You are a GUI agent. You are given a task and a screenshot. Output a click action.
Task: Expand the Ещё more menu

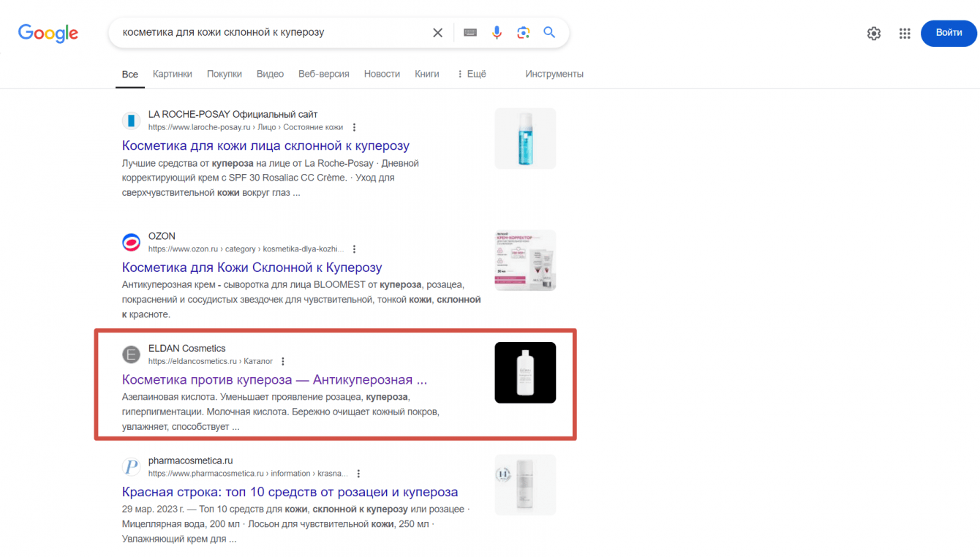472,74
